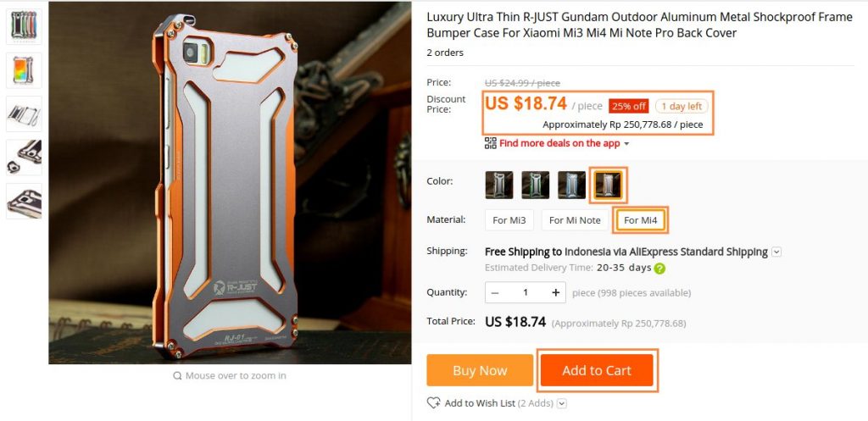Select the orange case color swatch
The image size is (868, 421).
608,185
